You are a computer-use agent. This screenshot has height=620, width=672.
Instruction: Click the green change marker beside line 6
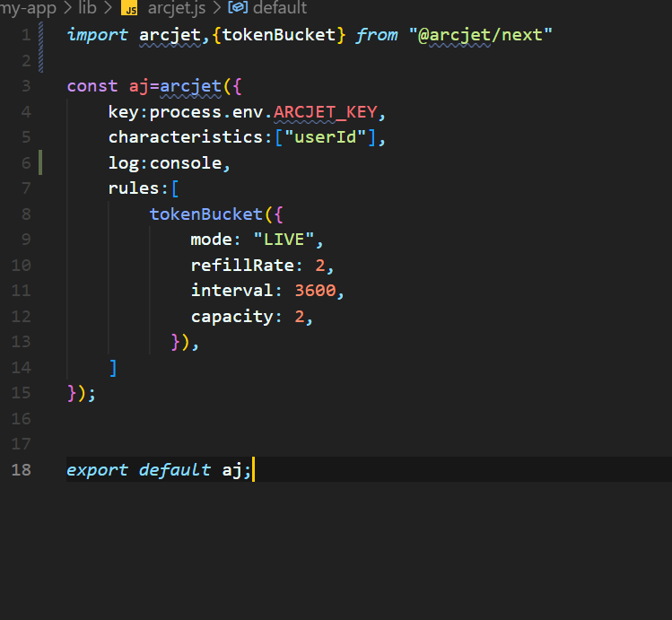click(40, 162)
